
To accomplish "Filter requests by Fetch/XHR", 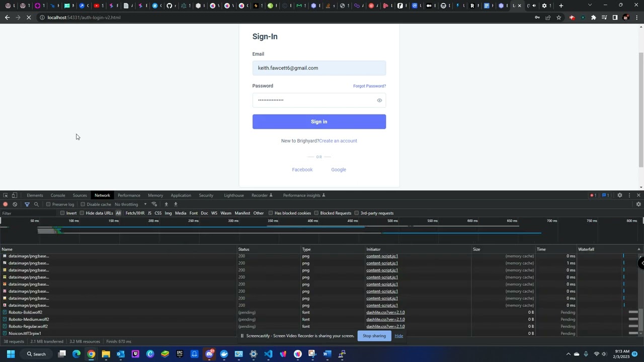I will point(135,213).
